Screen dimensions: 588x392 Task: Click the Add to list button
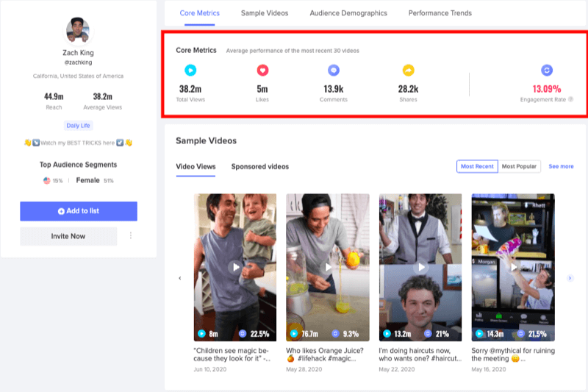pos(79,211)
